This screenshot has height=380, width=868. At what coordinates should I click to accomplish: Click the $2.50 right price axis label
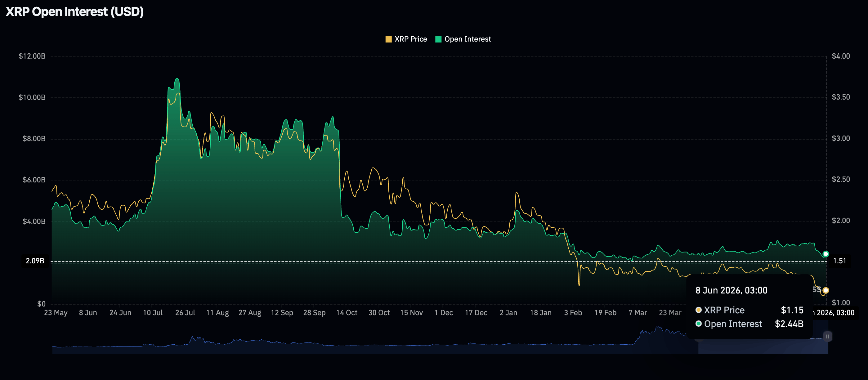point(841,180)
